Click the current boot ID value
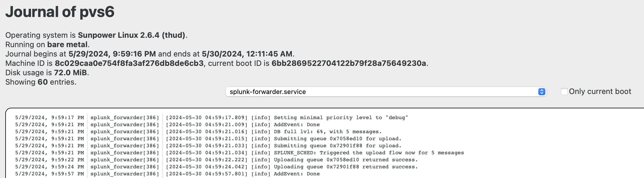The width and height of the screenshot is (644, 178). [349, 63]
